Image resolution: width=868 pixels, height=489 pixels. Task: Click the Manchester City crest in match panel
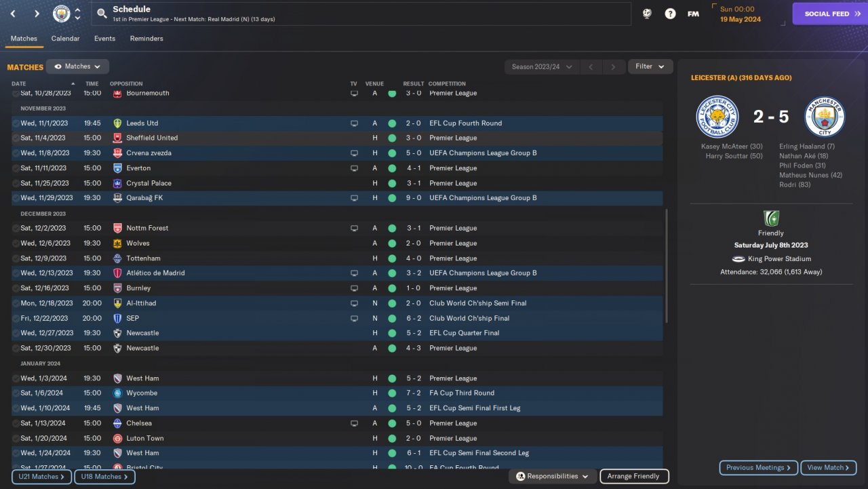825,117
